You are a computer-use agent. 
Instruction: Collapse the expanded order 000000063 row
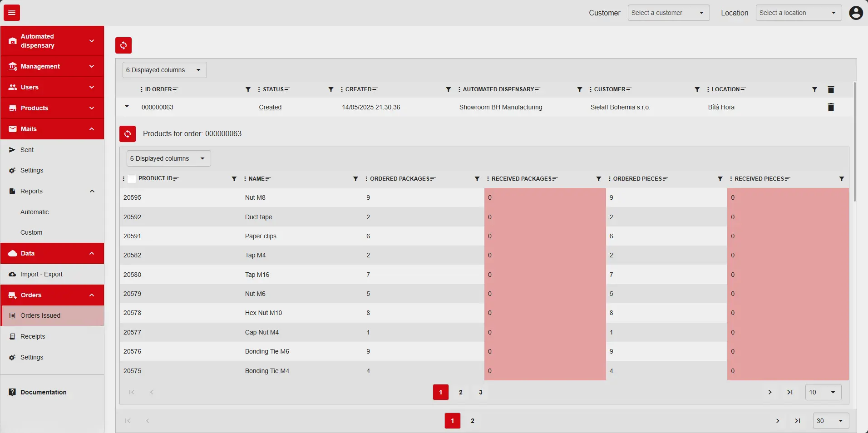127,107
